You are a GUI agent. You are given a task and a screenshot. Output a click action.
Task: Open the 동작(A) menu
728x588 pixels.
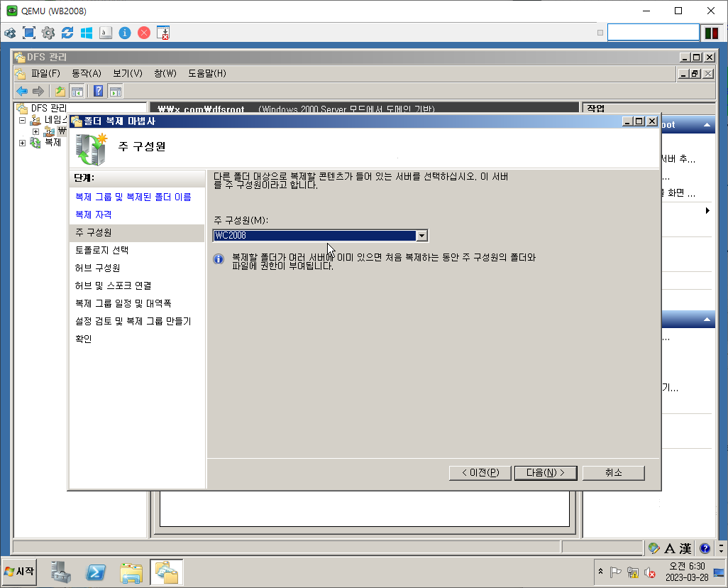point(87,73)
